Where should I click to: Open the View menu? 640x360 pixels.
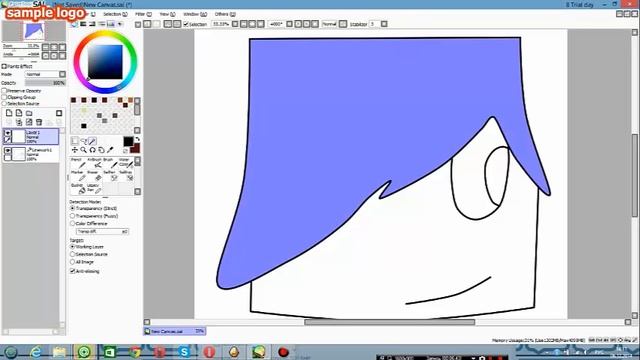point(167,14)
